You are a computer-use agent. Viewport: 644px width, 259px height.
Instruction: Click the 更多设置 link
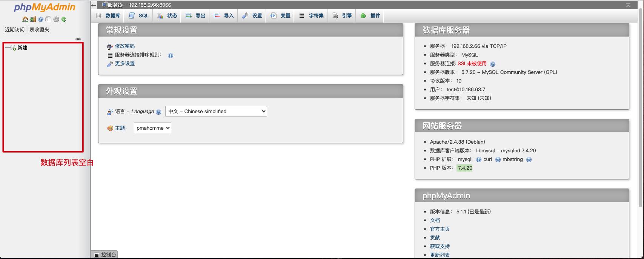[125, 63]
